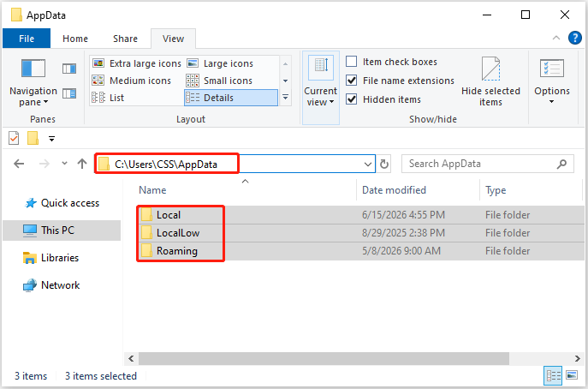Expand the layout gallery More arrow
The width and height of the screenshot is (588, 389).
tap(285, 98)
